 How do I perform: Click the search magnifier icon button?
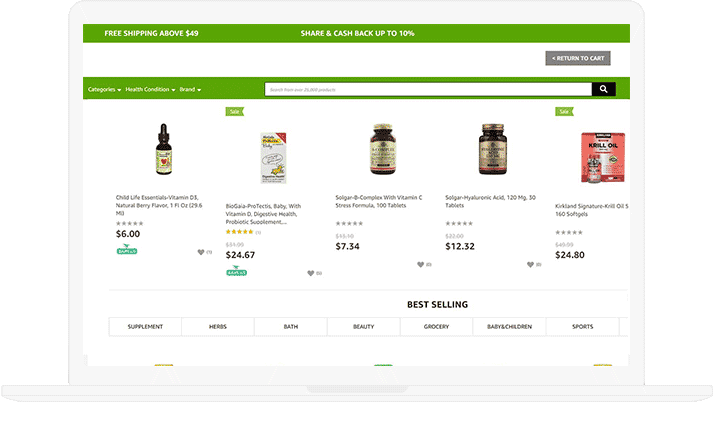coord(603,89)
